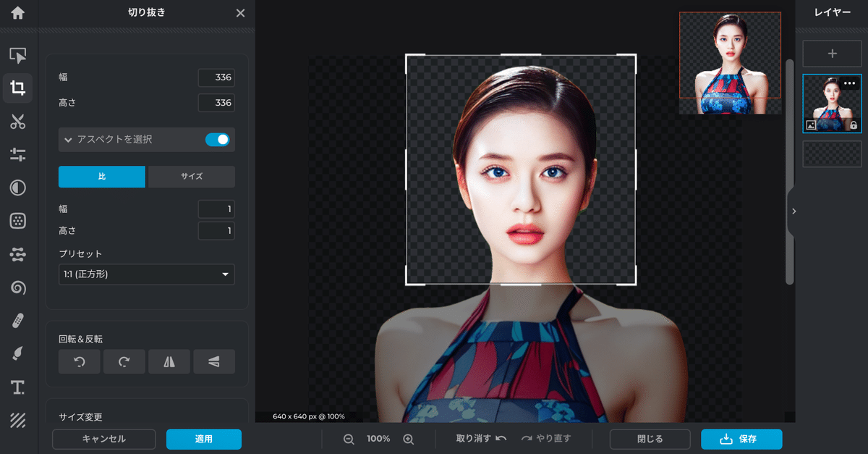Open the diagonal-stripes Element tool
This screenshot has width=868, height=454.
pyautogui.click(x=17, y=420)
